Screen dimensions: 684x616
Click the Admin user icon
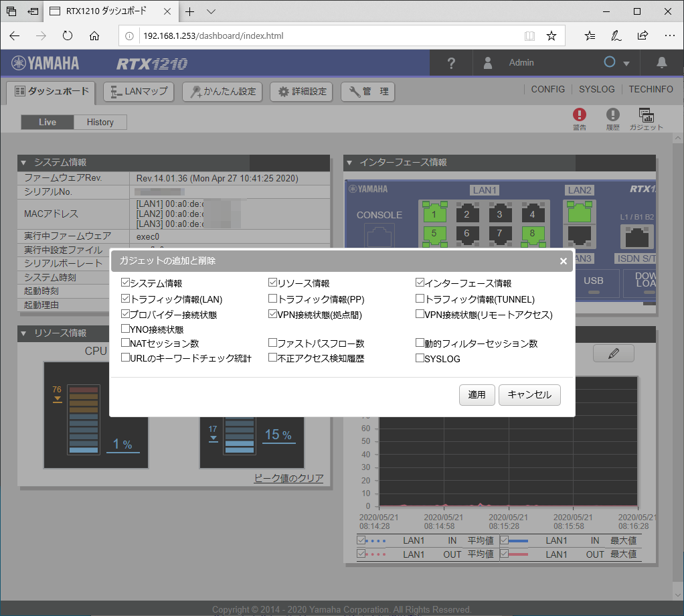(488, 63)
